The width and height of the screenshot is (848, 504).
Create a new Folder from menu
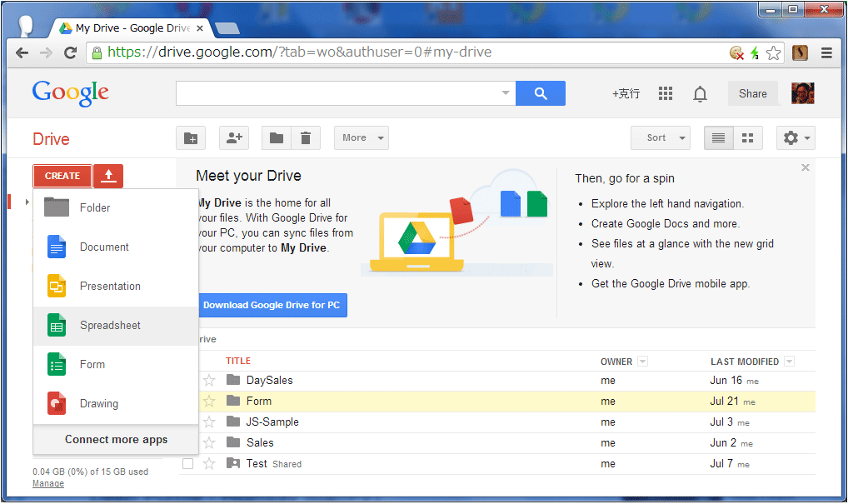click(116, 207)
